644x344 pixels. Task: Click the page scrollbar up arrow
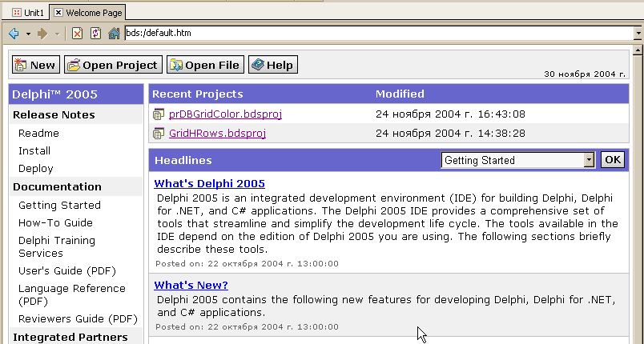pos(638,51)
